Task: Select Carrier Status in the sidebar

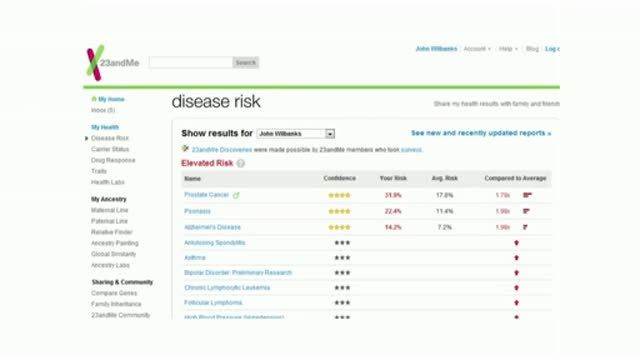Action: (110, 149)
